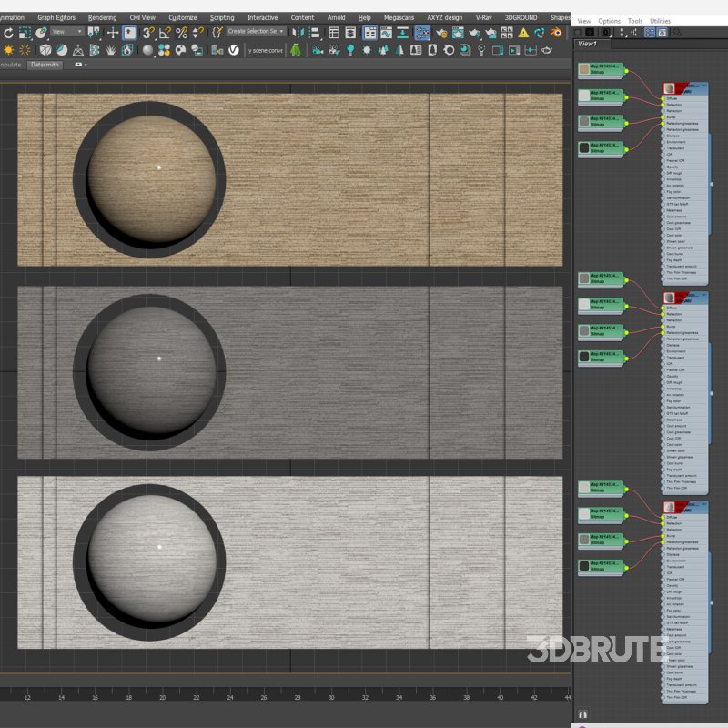728x728 pixels.
Task: Select the View1 tab
Action: 588,43
